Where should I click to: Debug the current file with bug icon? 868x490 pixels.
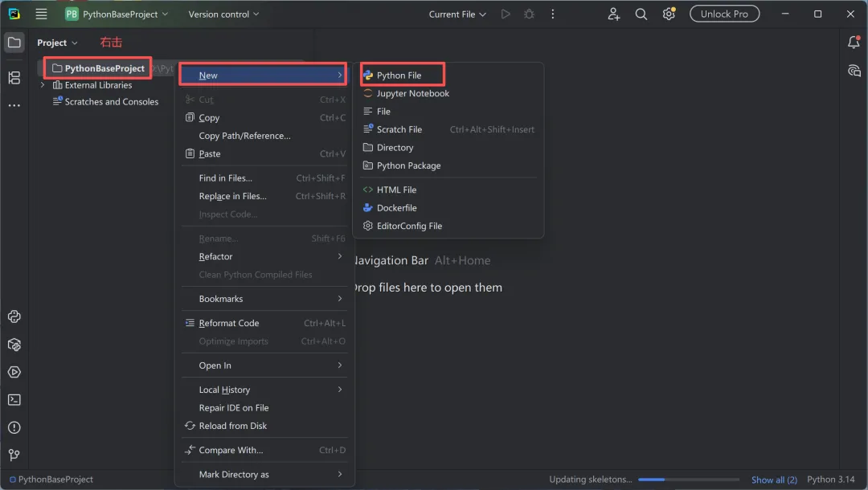point(529,14)
